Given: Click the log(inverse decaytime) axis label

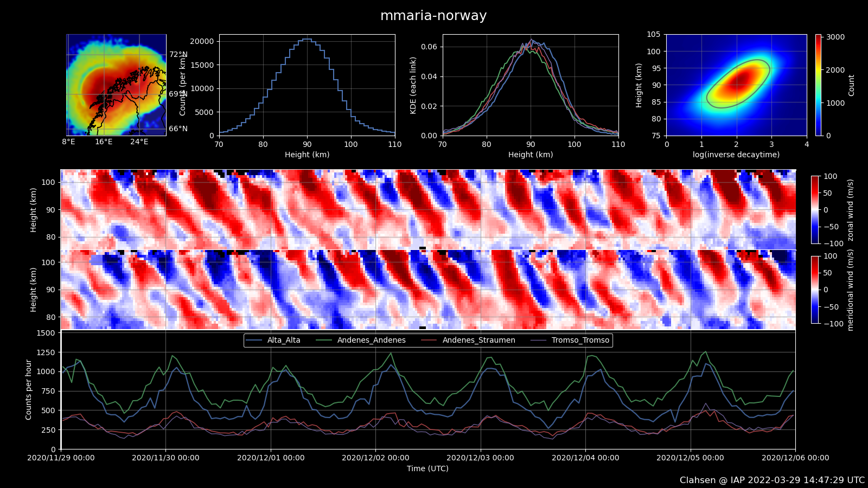Looking at the screenshot, I should tap(736, 155).
